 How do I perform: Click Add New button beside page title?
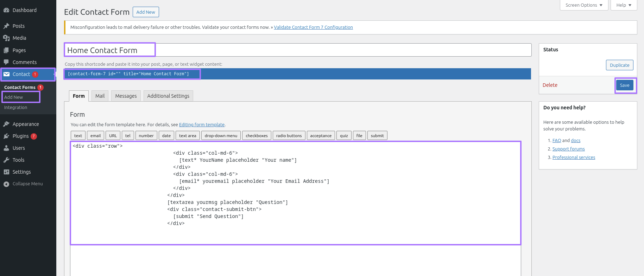tap(146, 12)
